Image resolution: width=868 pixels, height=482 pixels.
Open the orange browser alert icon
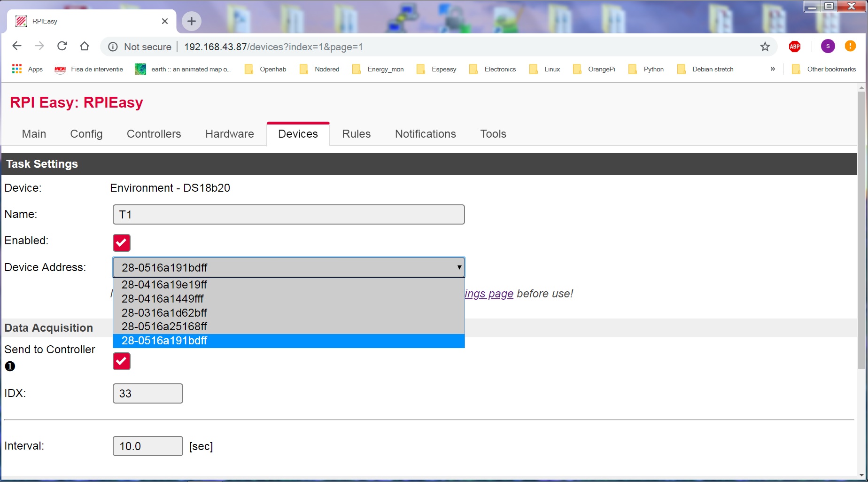point(850,46)
